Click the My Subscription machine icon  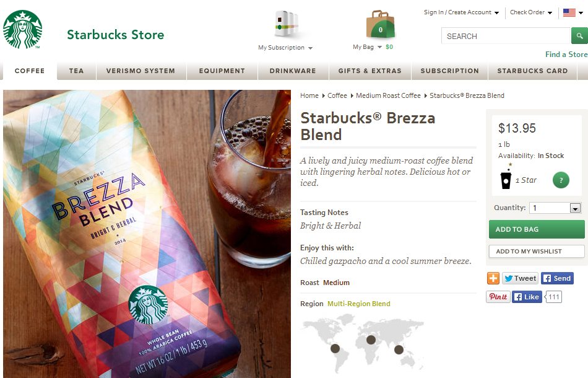click(x=287, y=24)
